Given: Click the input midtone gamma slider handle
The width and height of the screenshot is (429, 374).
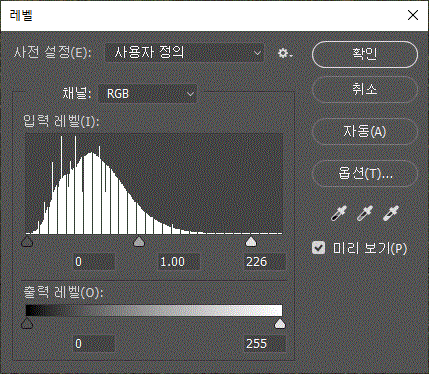Looking at the screenshot, I should point(139,241).
